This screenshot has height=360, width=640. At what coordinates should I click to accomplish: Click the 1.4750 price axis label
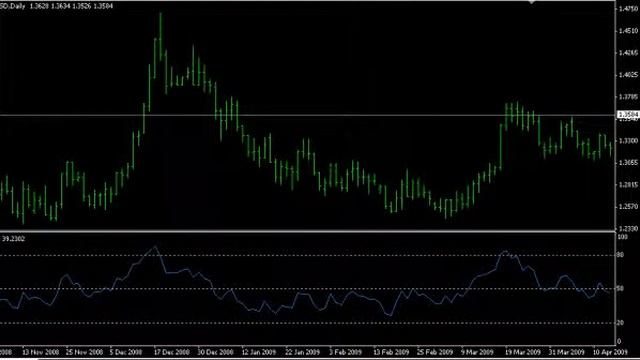pyautogui.click(x=629, y=9)
